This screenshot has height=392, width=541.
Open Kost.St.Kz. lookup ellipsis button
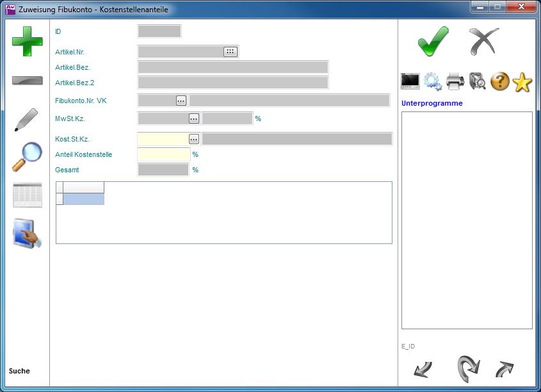coord(193,139)
